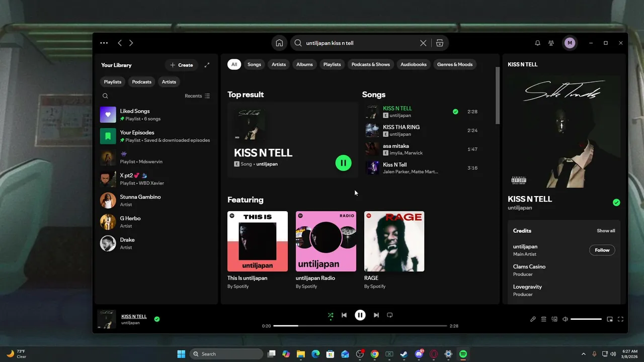Open the Browse icon in search bar

point(440,43)
